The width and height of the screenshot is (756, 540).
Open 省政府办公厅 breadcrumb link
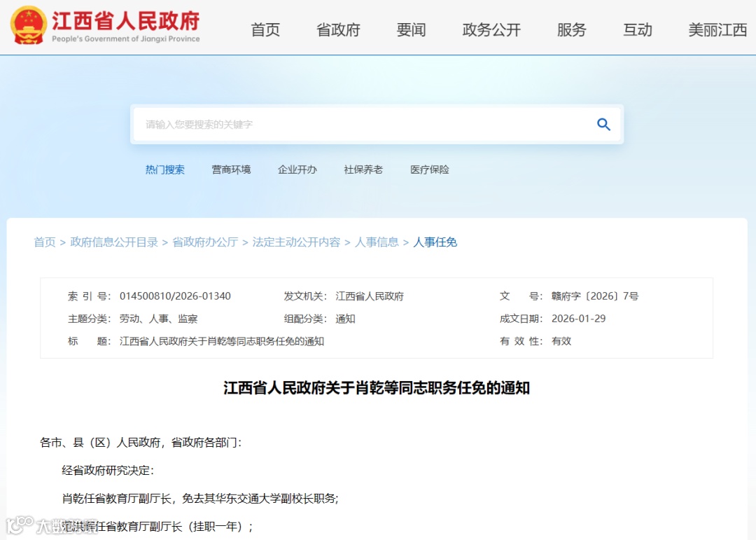coord(205,242)
